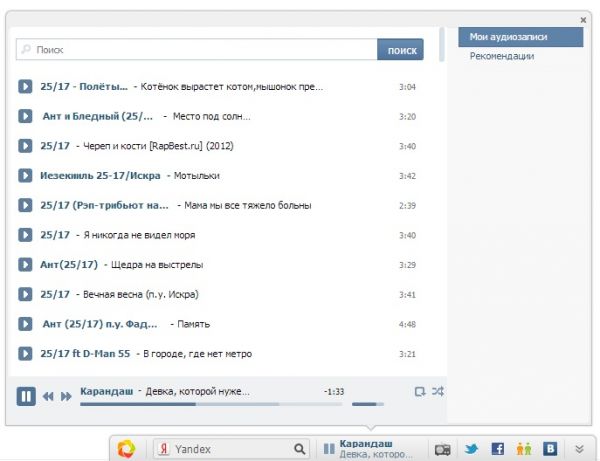Play "Вечная весна" by 25/17
600x461 pixels.
[26, 295]
